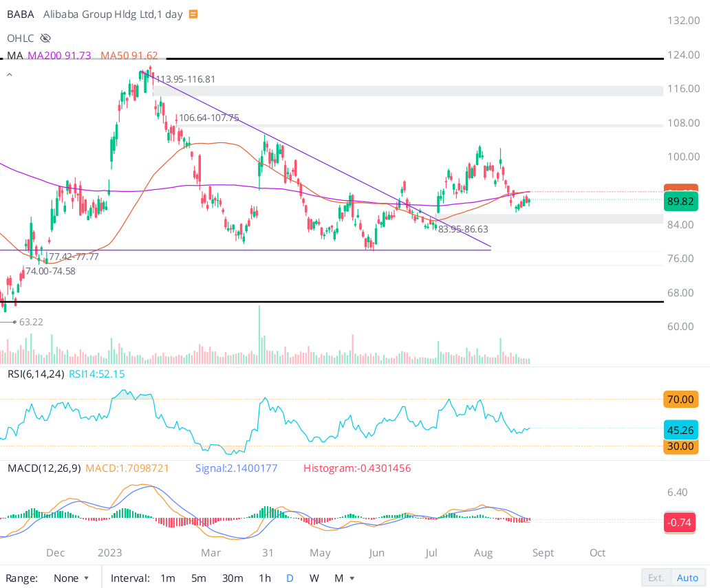
Task: Select the MA200 91.73 legend entry
Action: pos(61,55)
